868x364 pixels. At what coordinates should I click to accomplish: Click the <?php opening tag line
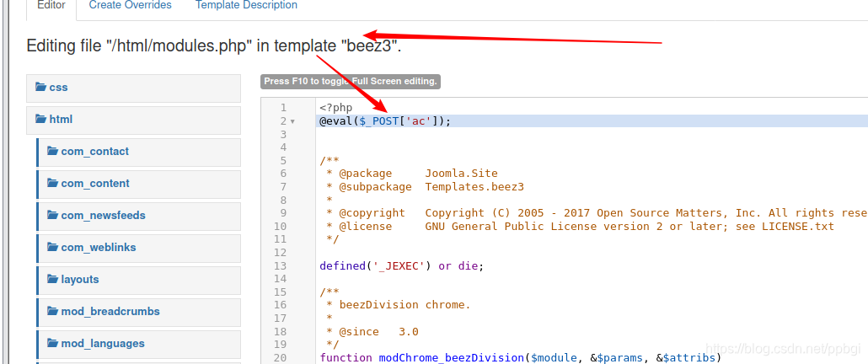point(336,108)
